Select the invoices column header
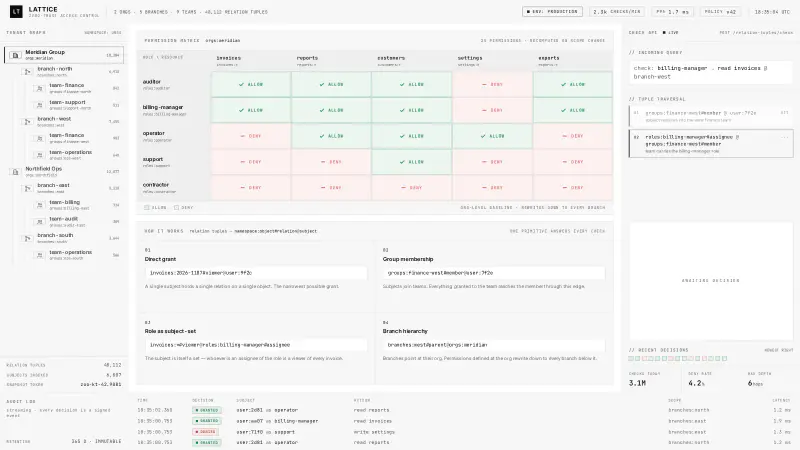The height and width of the screenshot is (450, 800). point(251,61)
